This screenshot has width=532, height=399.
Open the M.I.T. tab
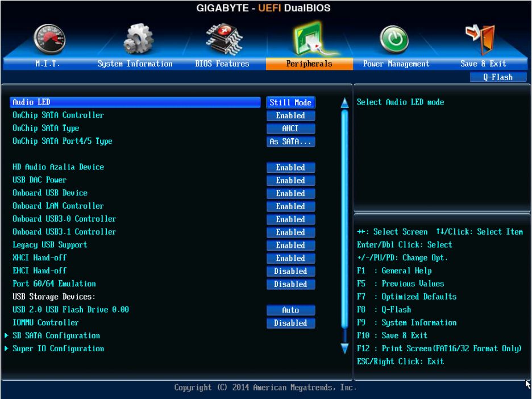[48, 64]
